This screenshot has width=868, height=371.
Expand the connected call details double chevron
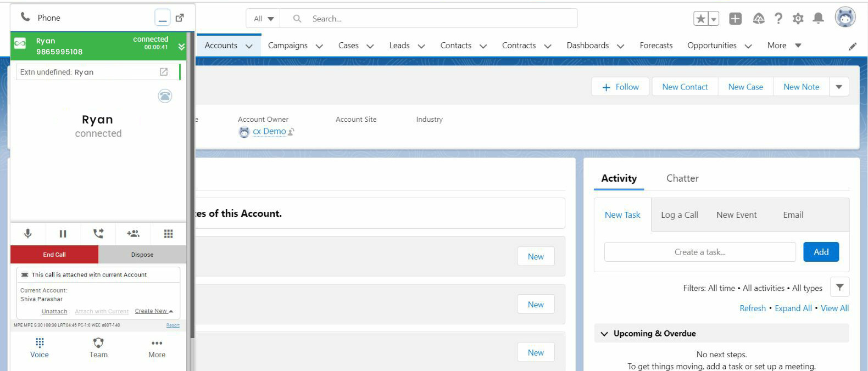click(181, 47)
